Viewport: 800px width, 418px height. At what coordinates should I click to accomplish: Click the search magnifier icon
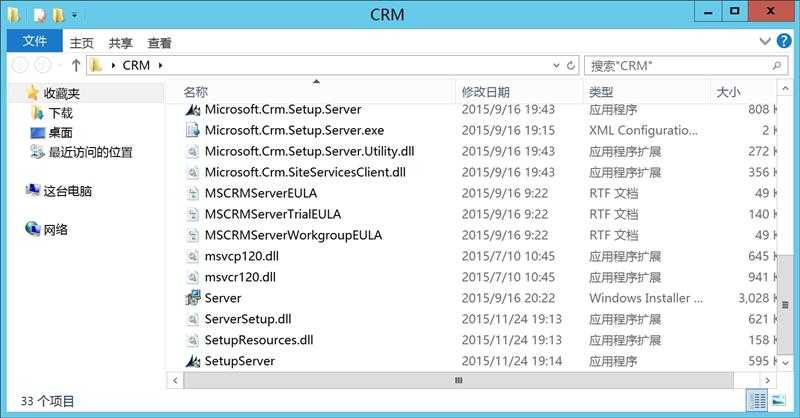click(x=777, y=65)
